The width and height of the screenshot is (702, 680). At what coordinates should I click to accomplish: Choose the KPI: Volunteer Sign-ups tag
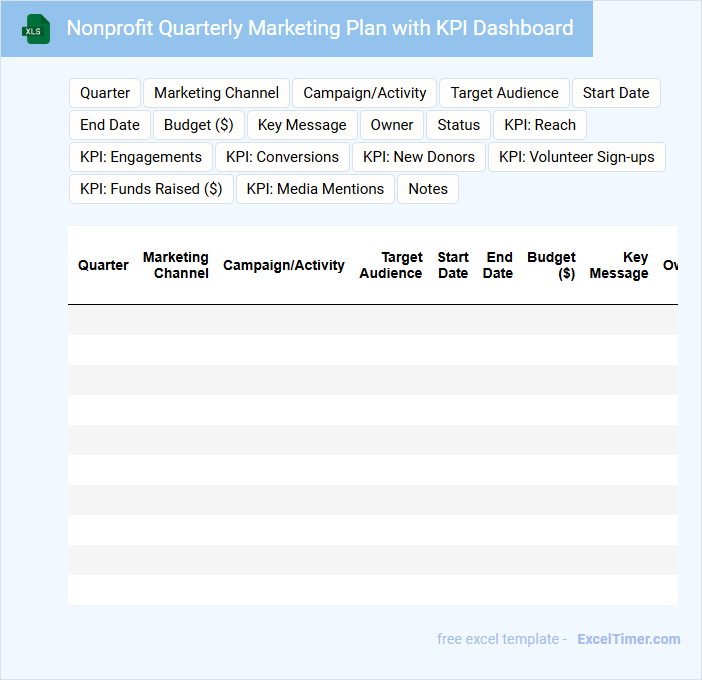(576, 157)
